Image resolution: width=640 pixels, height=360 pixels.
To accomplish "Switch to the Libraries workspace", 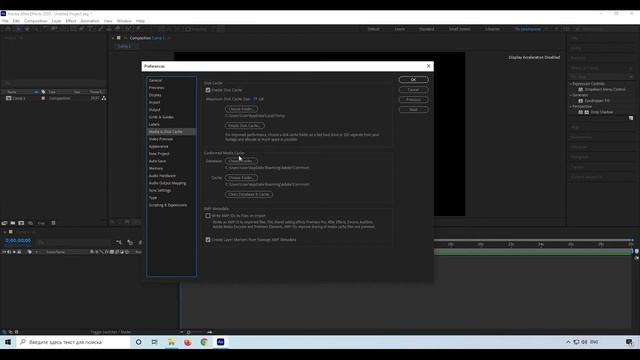I will coord(493,29).
